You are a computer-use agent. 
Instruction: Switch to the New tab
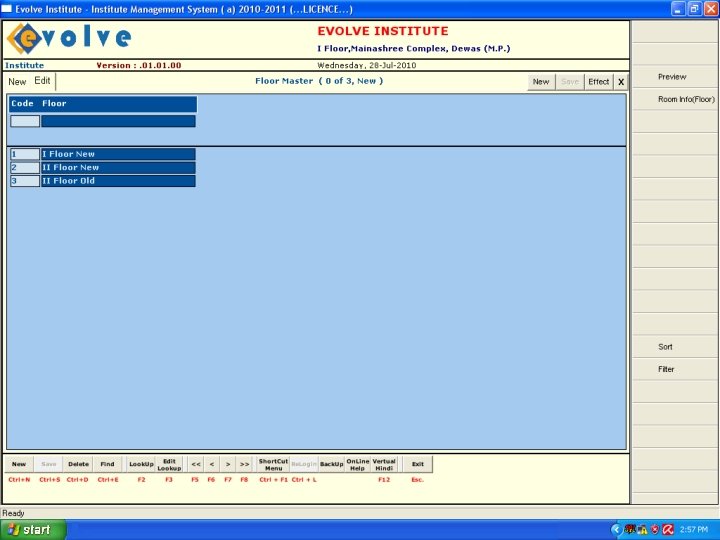point(17,82)
